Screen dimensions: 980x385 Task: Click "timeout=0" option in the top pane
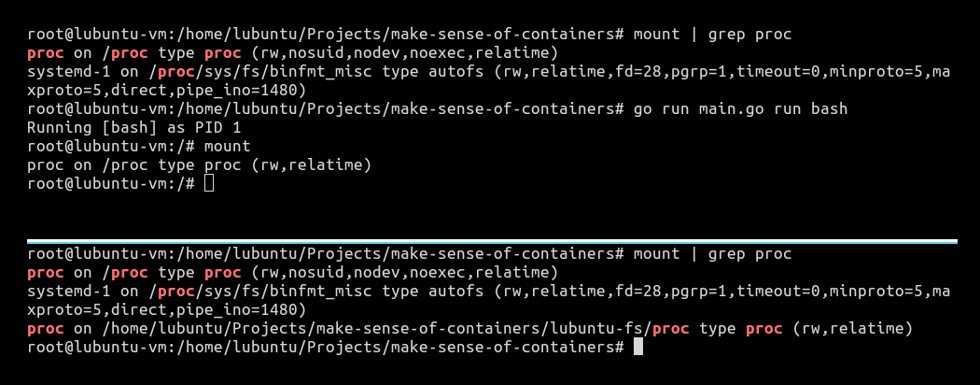click(770, 72)
